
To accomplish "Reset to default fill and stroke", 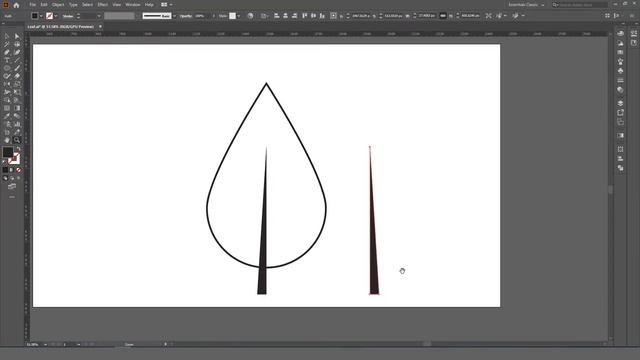I will coord(4,162).
